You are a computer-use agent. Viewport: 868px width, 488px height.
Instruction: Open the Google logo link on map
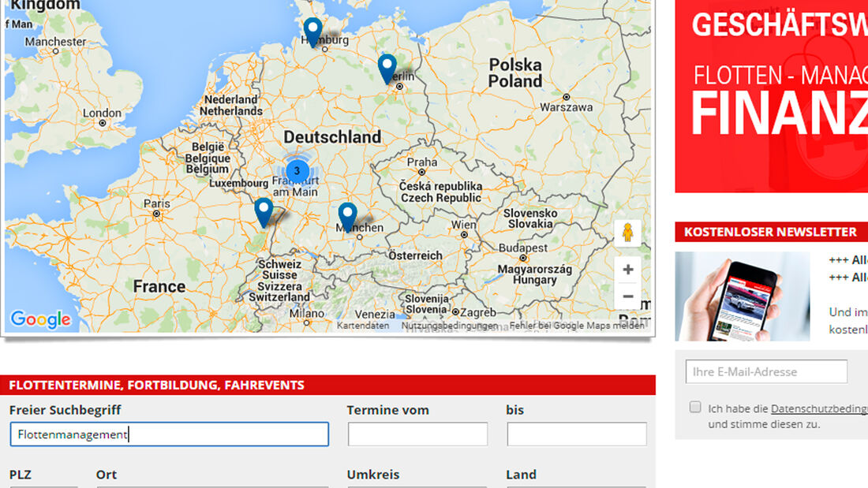tap(41, 319)
